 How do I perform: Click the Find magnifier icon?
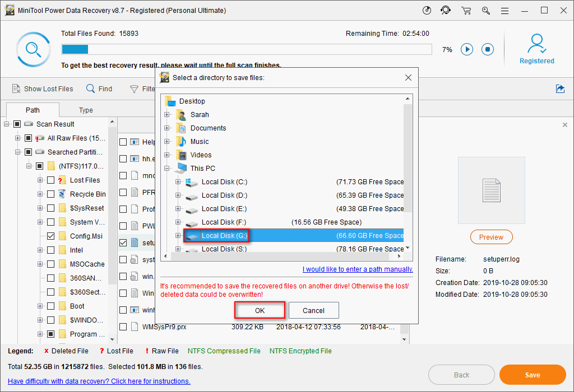pyautogui.click(x=90, y=88)
